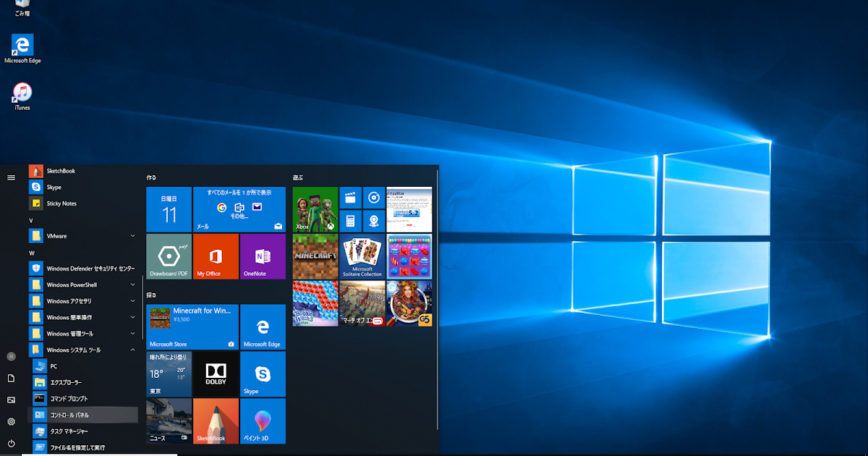Open the VirtualBox 5.2 webpage thumbnail tile

click(409, 209)
